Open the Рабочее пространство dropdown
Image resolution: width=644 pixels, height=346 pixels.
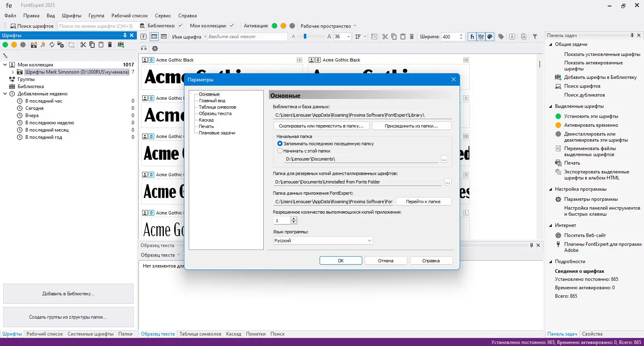click(355, 26)
